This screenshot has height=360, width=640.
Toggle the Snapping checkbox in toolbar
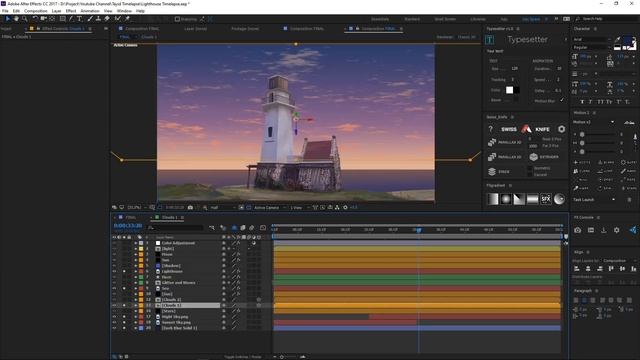[177, 19]
